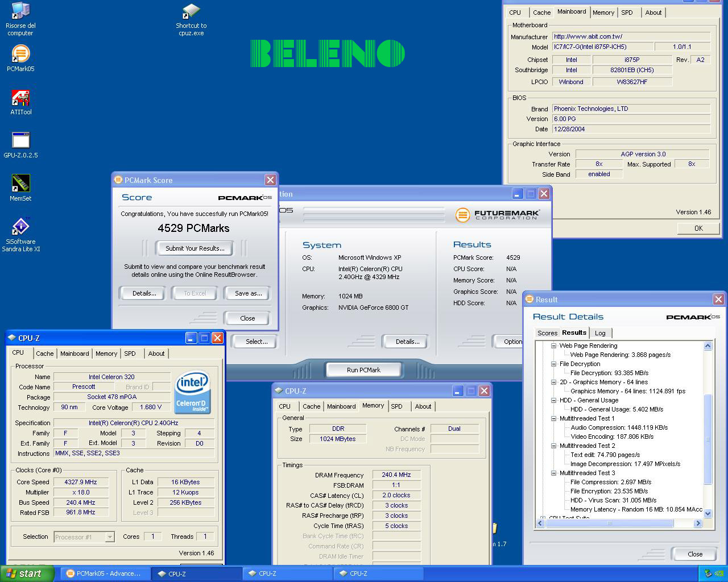Click the Core Speed 4327.9 MHz value
Viewport: 728px width, 582px height.
pos(81,482)
